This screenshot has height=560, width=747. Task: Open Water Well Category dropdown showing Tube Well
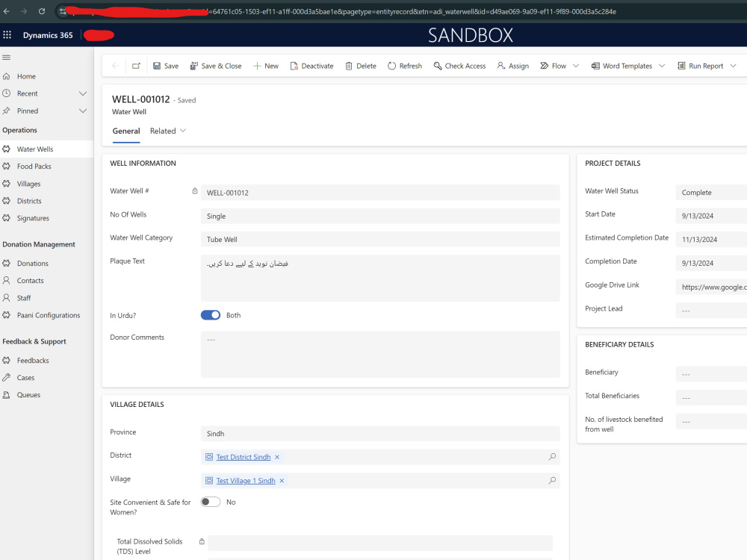pos(380,240)
